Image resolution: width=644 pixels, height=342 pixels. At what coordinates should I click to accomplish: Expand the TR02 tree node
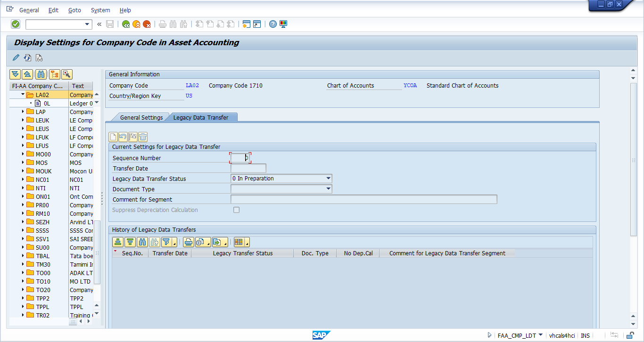click(x=23, y=315)
